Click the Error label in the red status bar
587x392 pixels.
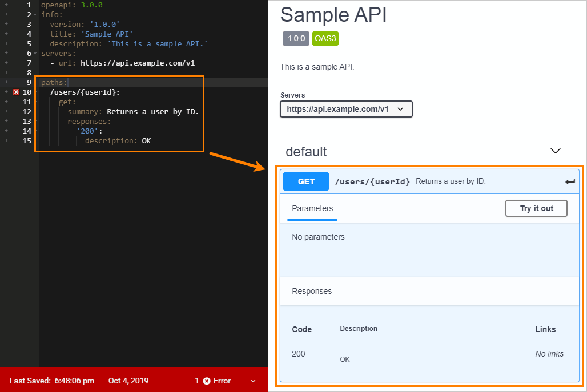[220, 381]
